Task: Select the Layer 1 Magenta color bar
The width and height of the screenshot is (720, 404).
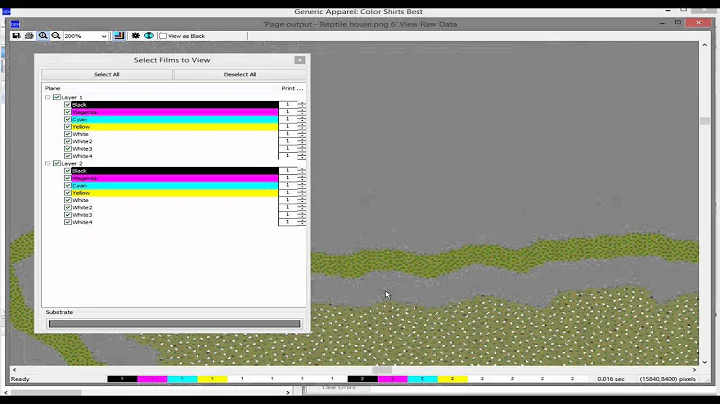Action: (x=174, y=112)
